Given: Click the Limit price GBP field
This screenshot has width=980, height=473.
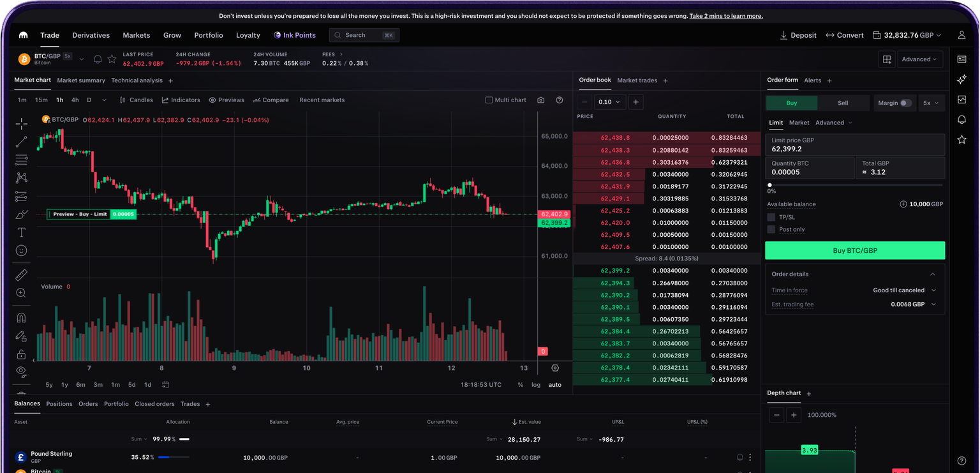Looking at the screenshot, I should (x=855, y=145).
